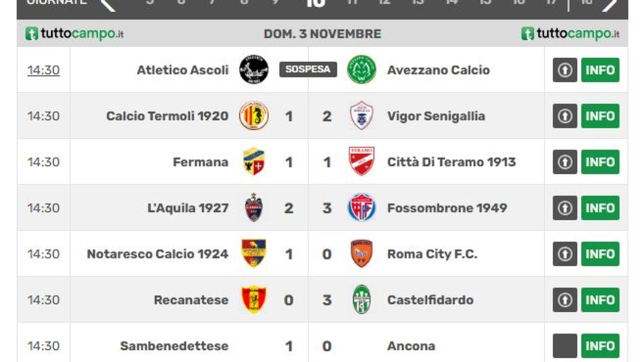Click the Atletico Ascoli team crest
This screenshot has width=644, height=362.
pos(254,70)
